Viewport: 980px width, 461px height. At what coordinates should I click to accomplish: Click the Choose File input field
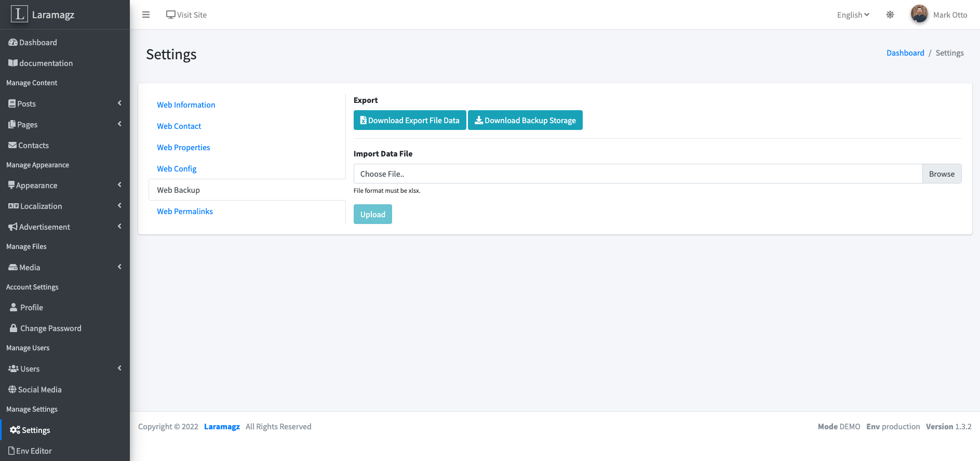tap(637, 174)
